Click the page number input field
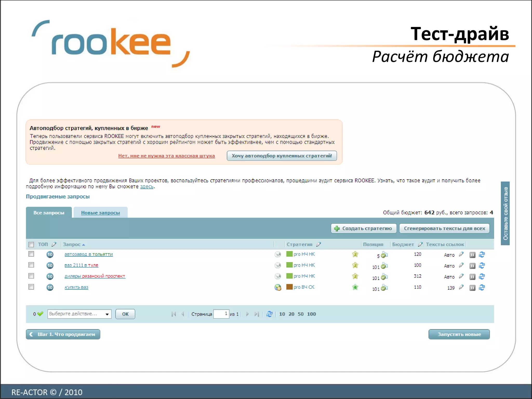Image resolution: width=532 pixels, height=399 pixels. tap(221, 314)
